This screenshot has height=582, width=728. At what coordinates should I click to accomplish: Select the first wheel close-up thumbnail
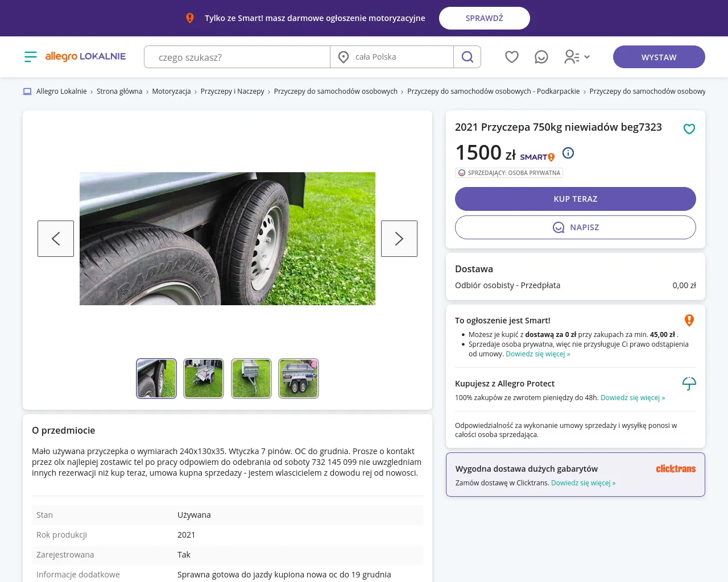click(156, 379)
